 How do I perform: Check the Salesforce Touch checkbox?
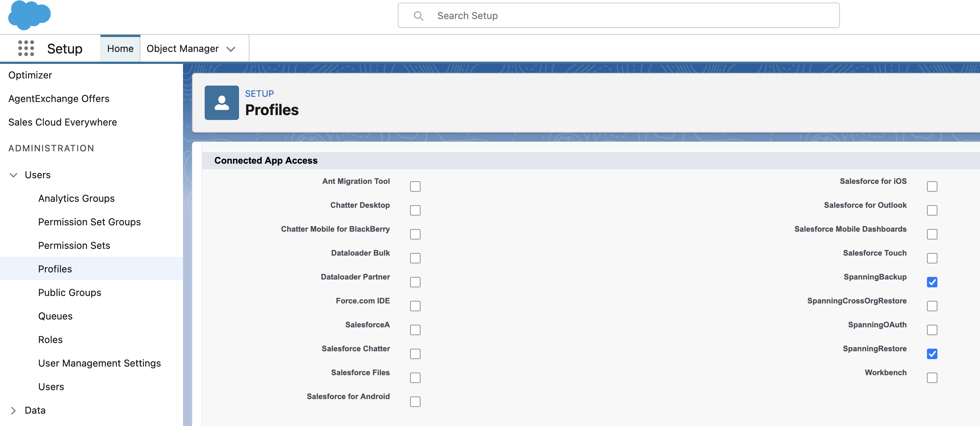pos(932,258)
